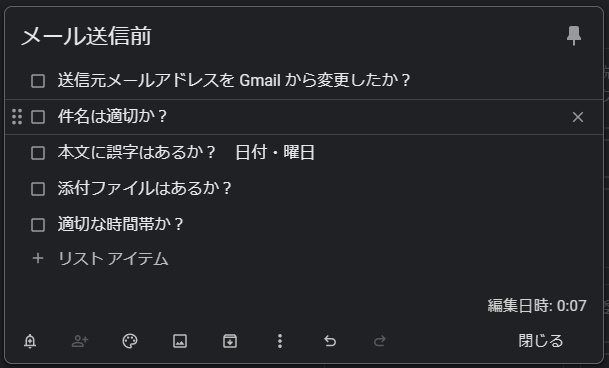Viewport: 609px width, 368px height.
Task: Delete the 件名は適切か？ item with X
Action: point(578,117)
